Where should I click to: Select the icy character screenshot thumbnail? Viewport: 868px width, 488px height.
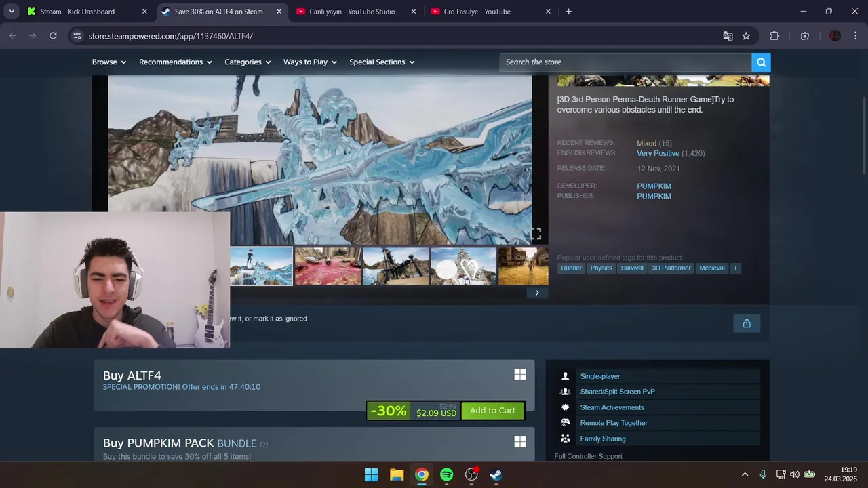pyautogui.click(x=261, y=266)
